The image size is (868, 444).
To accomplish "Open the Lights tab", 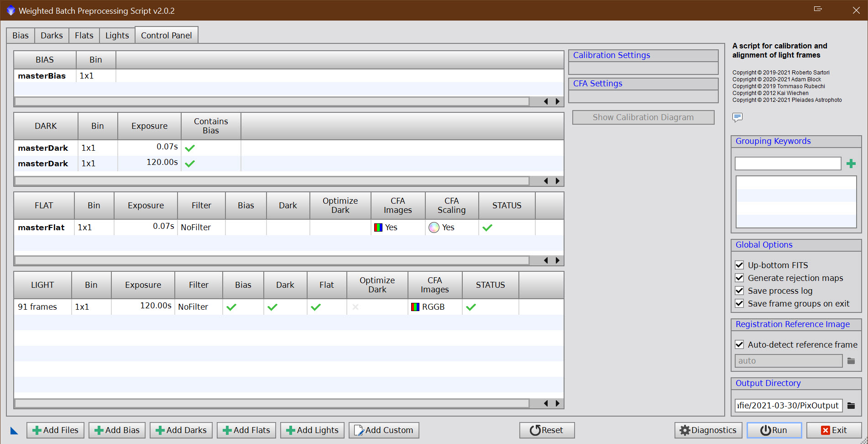I will (x=117, y=36).
